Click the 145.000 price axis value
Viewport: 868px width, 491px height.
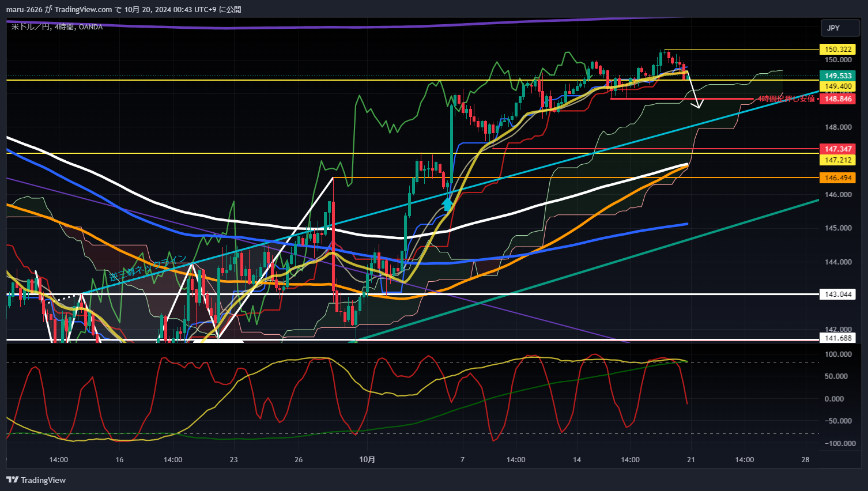click(x=839, y=228)
